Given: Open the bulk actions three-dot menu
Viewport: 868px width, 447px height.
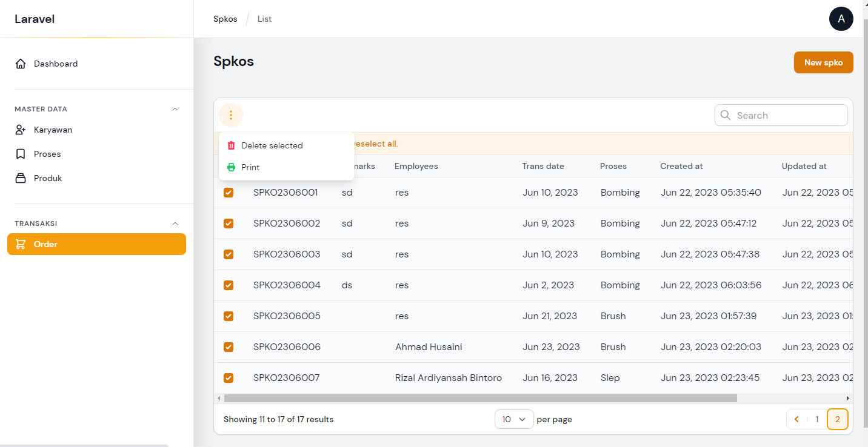Looking at the screenshot, I should pos(231,115).
